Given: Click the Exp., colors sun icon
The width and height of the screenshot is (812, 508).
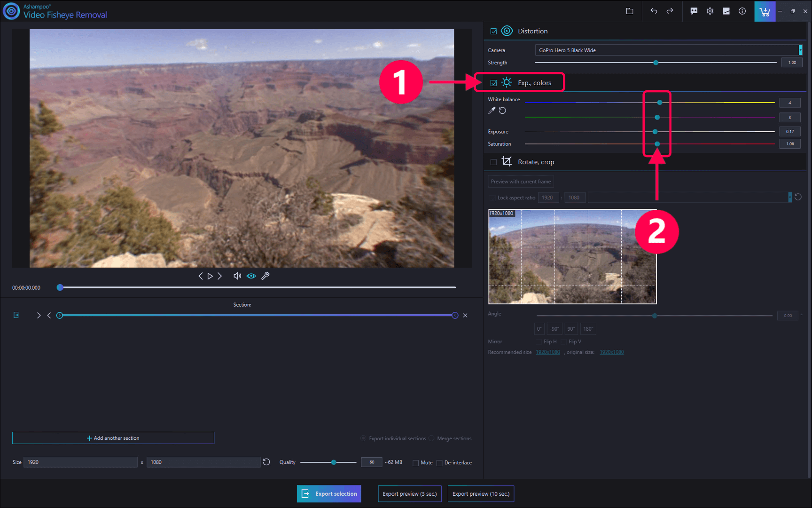Looking at the screenshot, I should click(x=507, y=82).
